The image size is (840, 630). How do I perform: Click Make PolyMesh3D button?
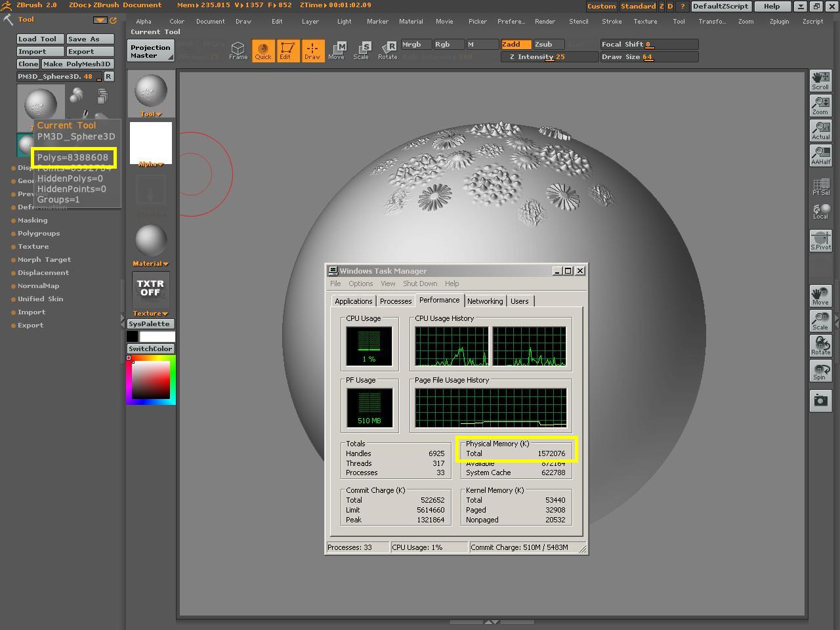click(x=78, y=64)
